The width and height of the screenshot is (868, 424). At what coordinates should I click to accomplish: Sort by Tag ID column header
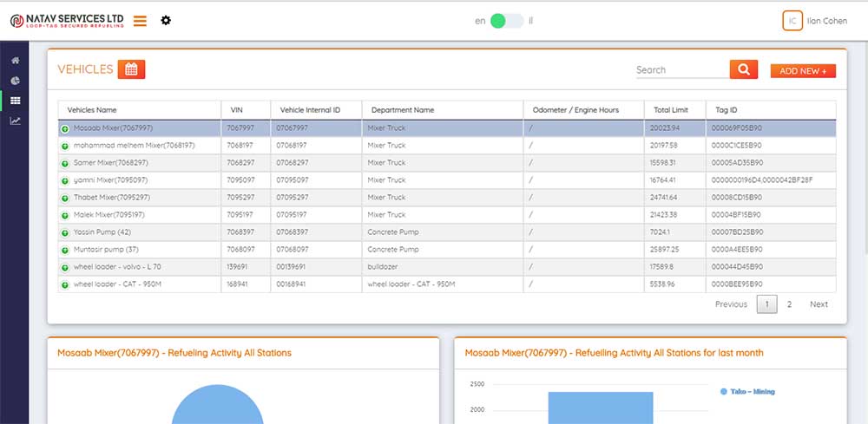point(771,110)
